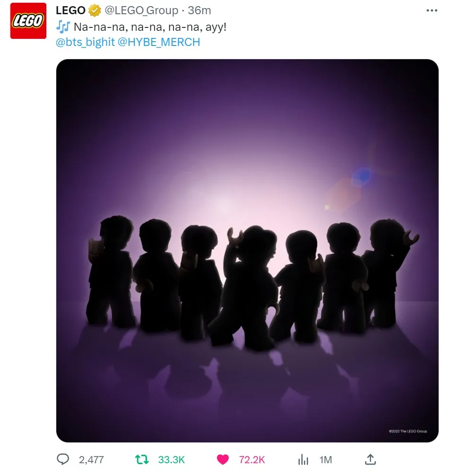Click the 2,477 replies count
This screenshot has width=449, height=476.
(x=91, y=459)
